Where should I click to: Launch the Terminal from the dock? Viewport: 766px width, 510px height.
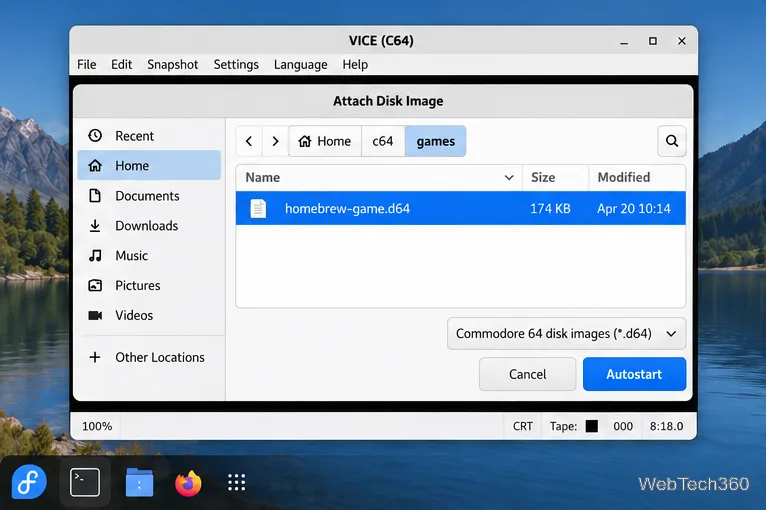tap(85, 482)
